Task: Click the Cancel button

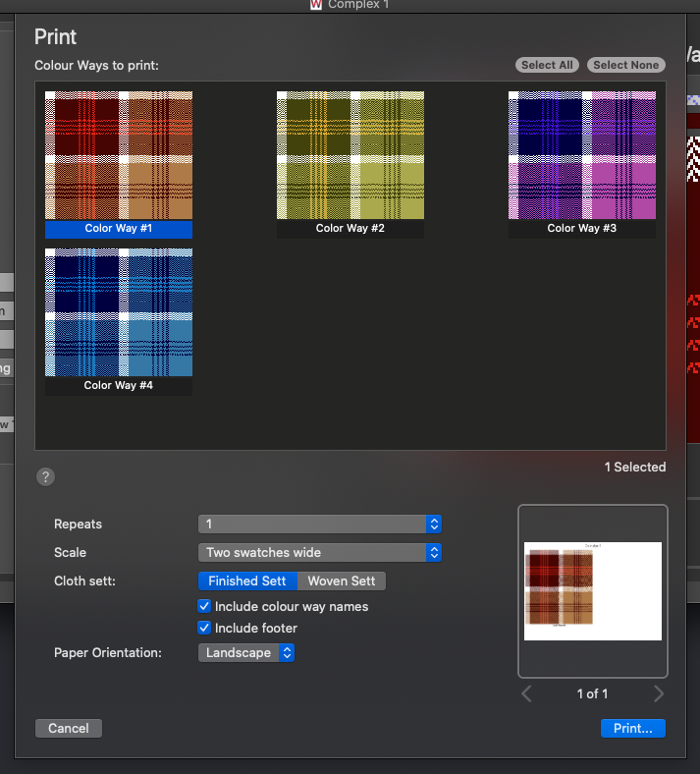Action: click(69, 729)
